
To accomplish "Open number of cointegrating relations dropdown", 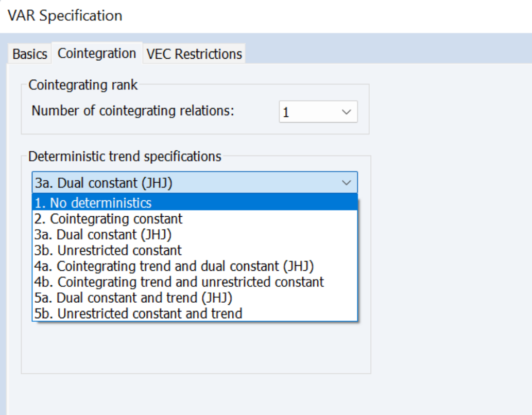I will click(318, 112).
